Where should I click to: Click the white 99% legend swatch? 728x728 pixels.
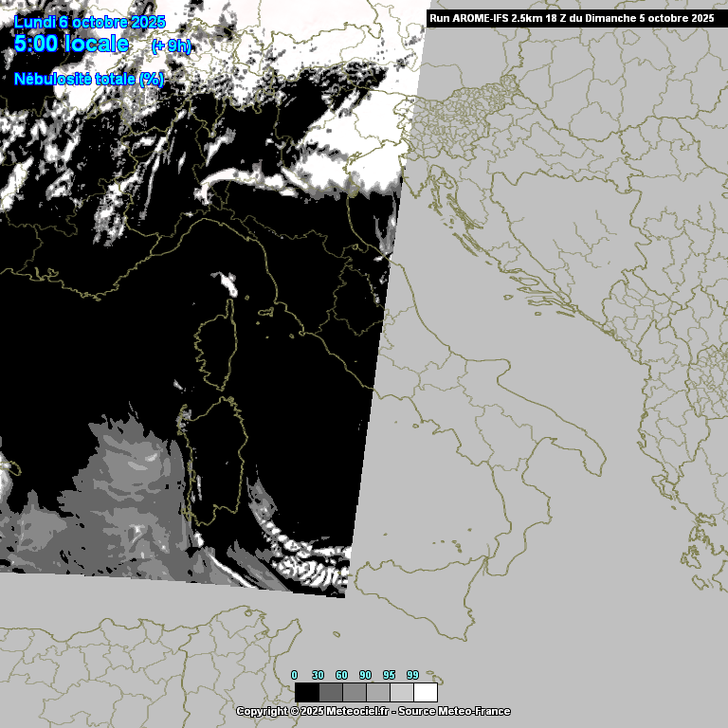pyautogui.click(x=426, y=692)
